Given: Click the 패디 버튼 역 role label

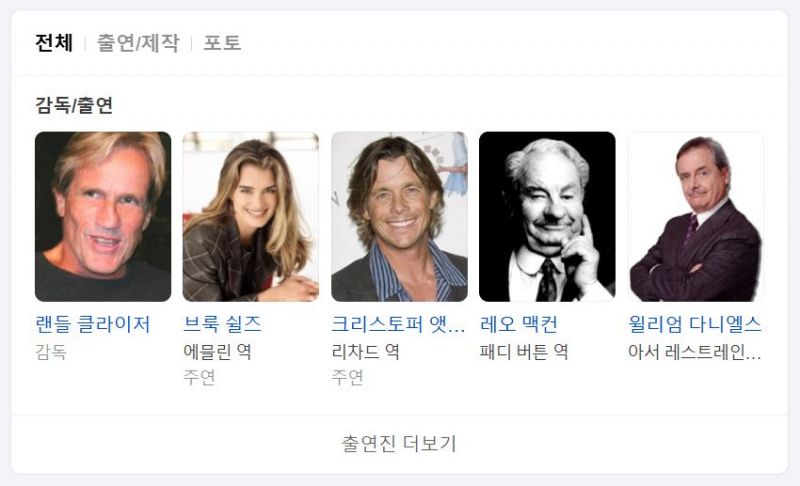Looking at the screenshot, I should click(524, 352).
